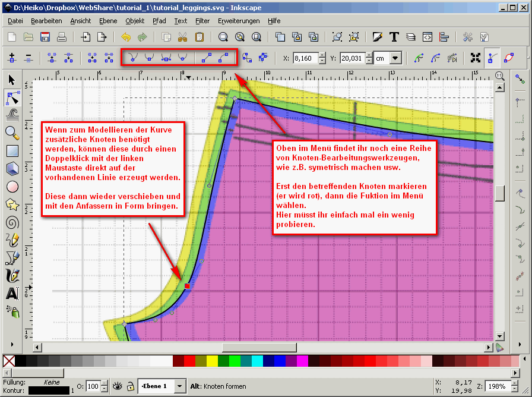Select the Node editing tool

tap(12, 97)
